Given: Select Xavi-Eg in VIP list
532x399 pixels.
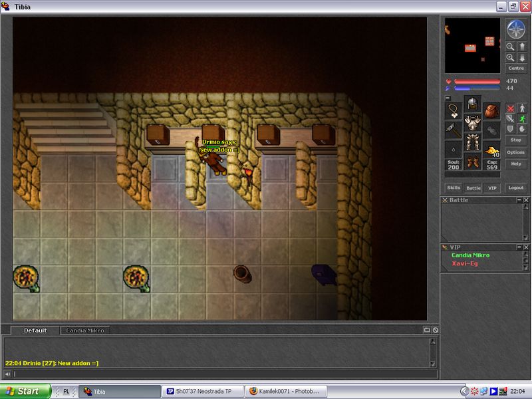Looking at the screenshot, I should pos(465,263).
